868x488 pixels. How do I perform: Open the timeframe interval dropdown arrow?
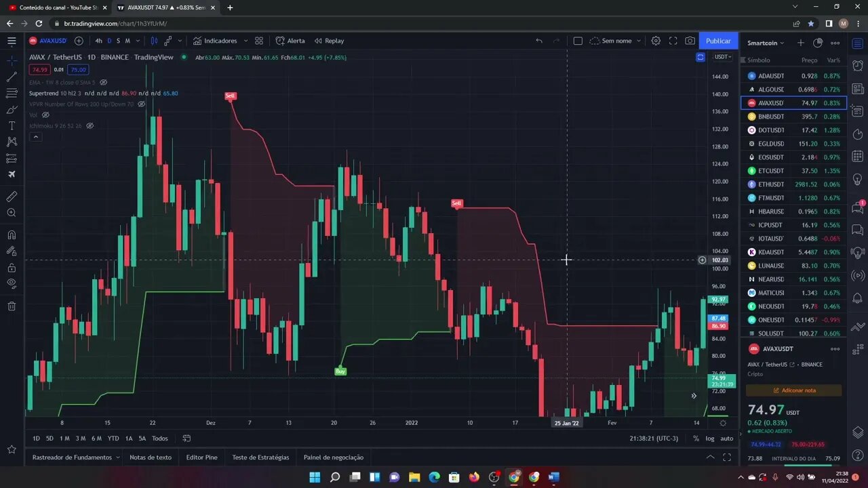coord(138,41)
